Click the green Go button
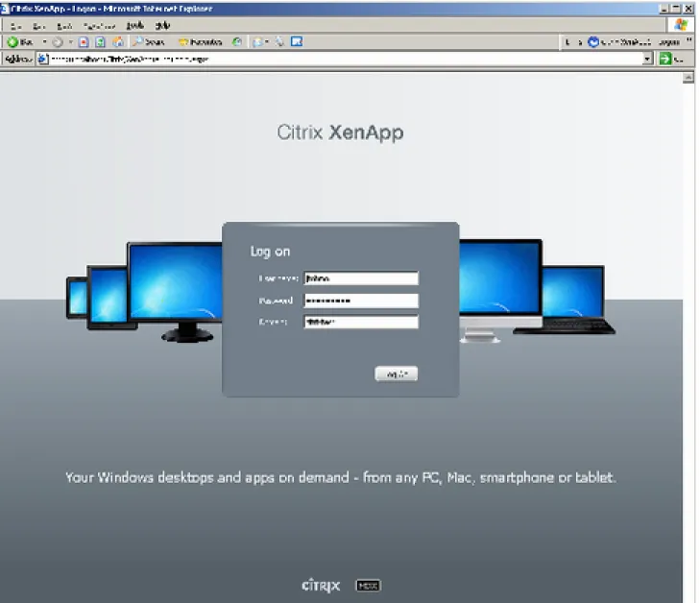700x603 pixels. 665,59
